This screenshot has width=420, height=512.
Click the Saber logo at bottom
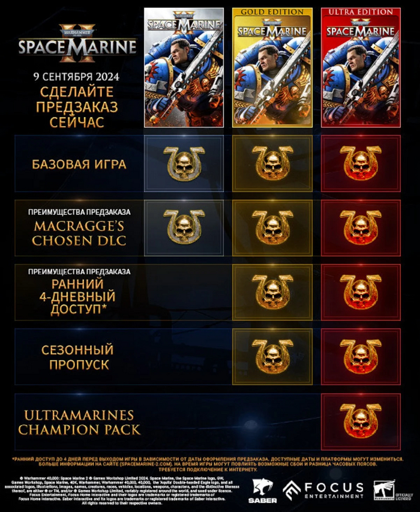coord(263,491)
